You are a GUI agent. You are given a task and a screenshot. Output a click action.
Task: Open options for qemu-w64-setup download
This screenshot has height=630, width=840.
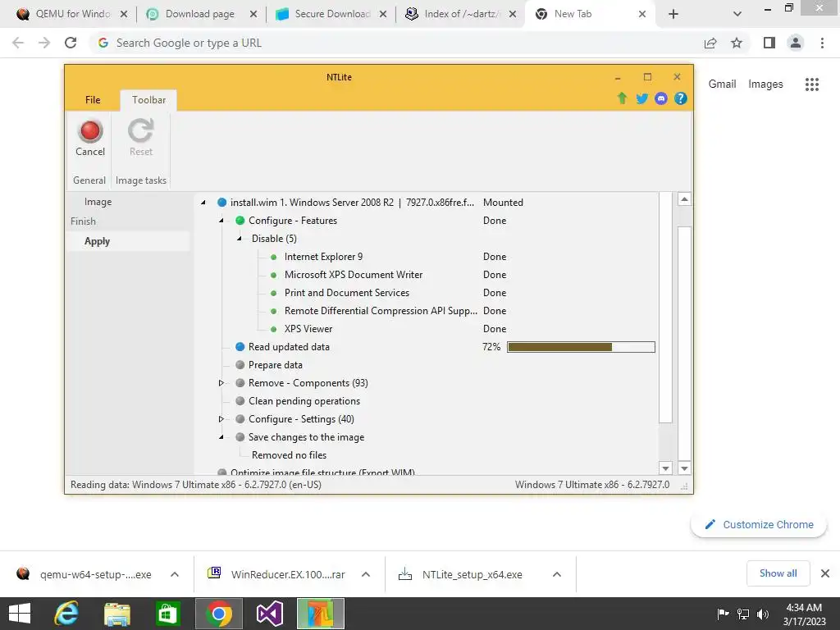(x=175, y=574)
